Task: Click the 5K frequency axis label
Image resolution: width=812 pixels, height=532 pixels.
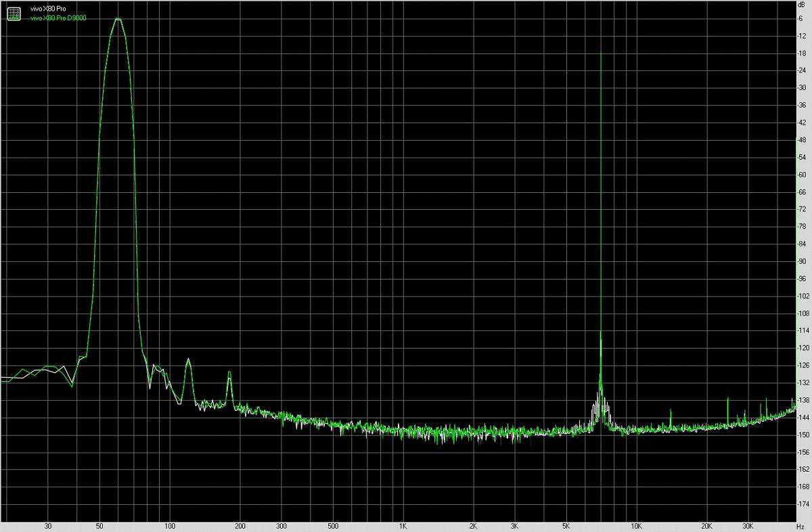Action: [565, 525]
